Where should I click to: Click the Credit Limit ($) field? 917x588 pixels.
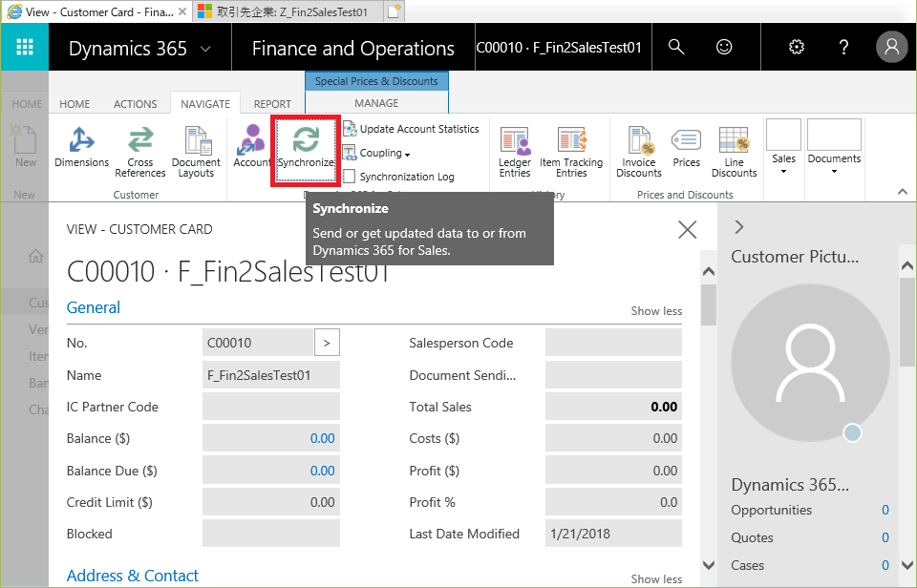point(270,502)
